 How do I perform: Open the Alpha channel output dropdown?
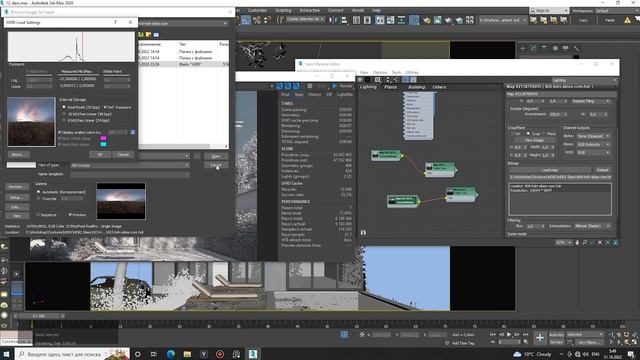[593, 136]
